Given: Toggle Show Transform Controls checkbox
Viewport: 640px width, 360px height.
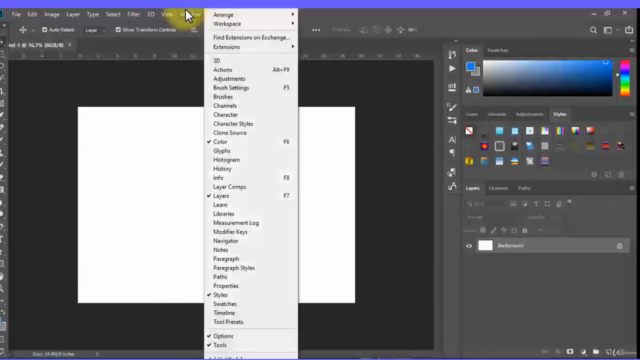Looking at the screenshot, I should point(118,30).
